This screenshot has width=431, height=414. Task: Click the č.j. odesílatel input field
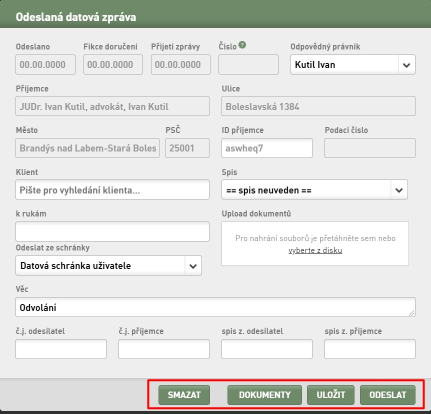coord(61,349)
